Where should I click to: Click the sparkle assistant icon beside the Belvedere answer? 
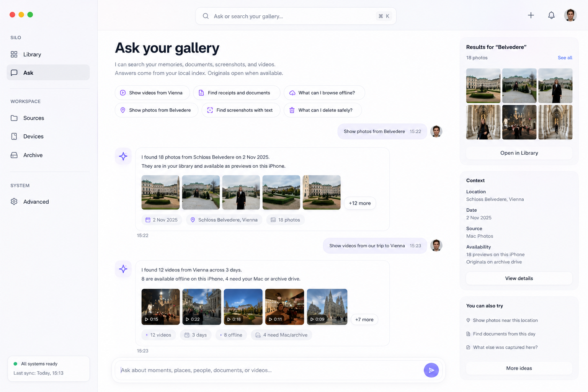pos(123,156)
